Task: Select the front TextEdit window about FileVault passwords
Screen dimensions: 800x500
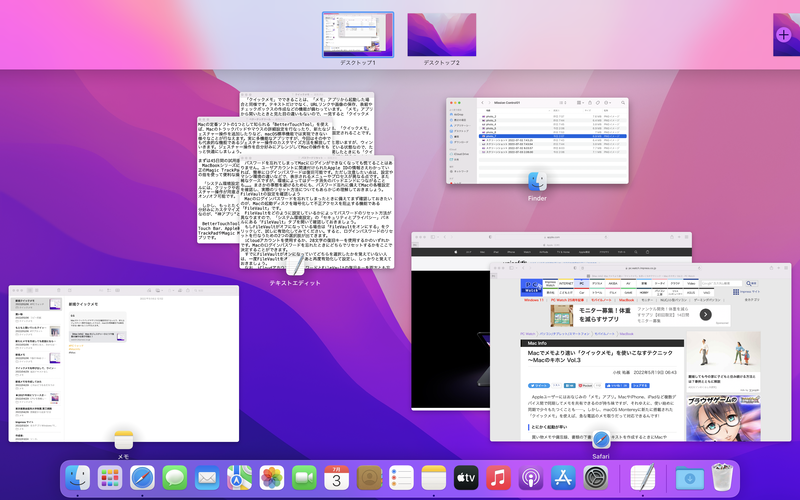Action: pyautogui.click(x=316, y=212)
